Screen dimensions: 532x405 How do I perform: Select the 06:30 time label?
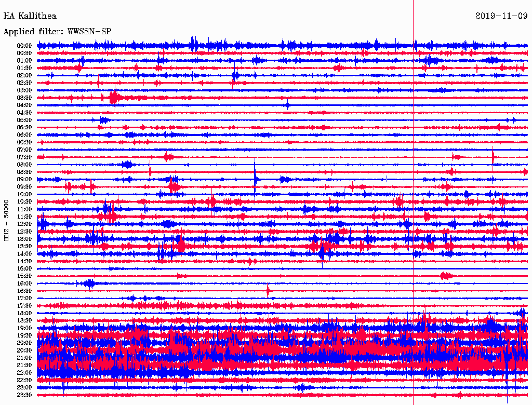24,142
